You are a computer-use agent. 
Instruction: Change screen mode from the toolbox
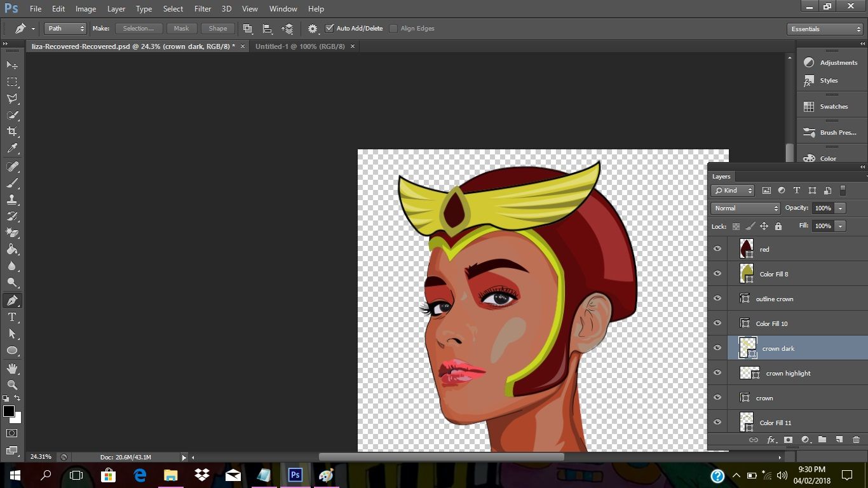(x=12, y=450)
